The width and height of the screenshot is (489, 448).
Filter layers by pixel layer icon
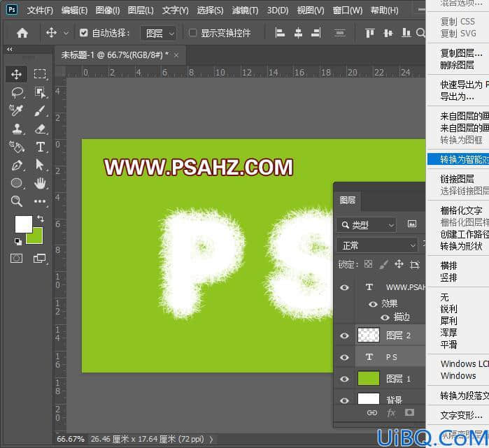412,224
